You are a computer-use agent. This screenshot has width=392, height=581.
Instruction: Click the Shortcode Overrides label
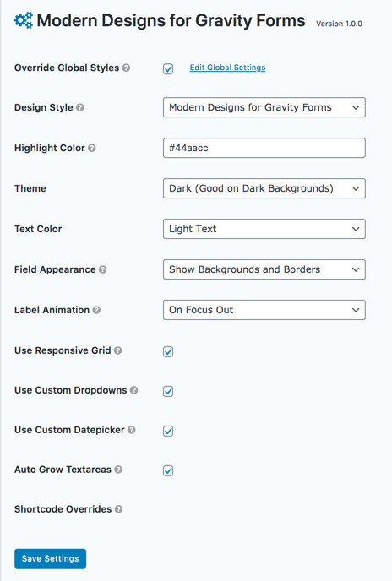63,509
